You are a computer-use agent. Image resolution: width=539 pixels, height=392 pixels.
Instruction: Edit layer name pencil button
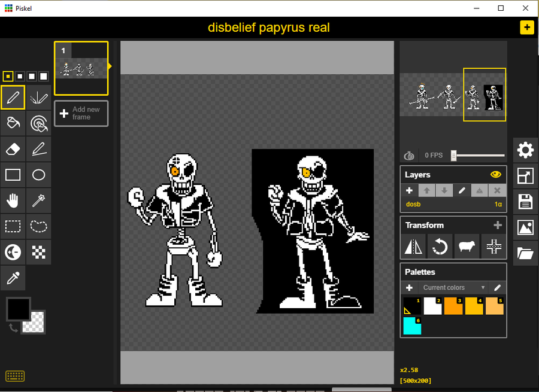[462, 190]
